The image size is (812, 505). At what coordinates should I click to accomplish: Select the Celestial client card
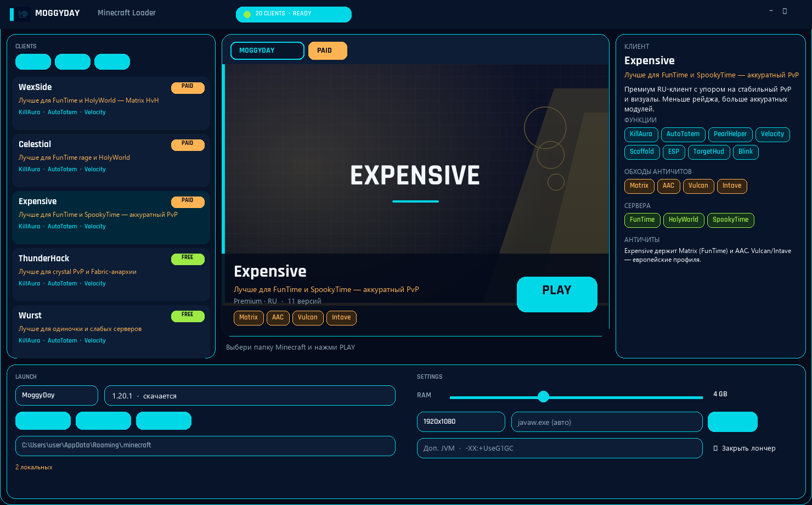pos(111,160)
